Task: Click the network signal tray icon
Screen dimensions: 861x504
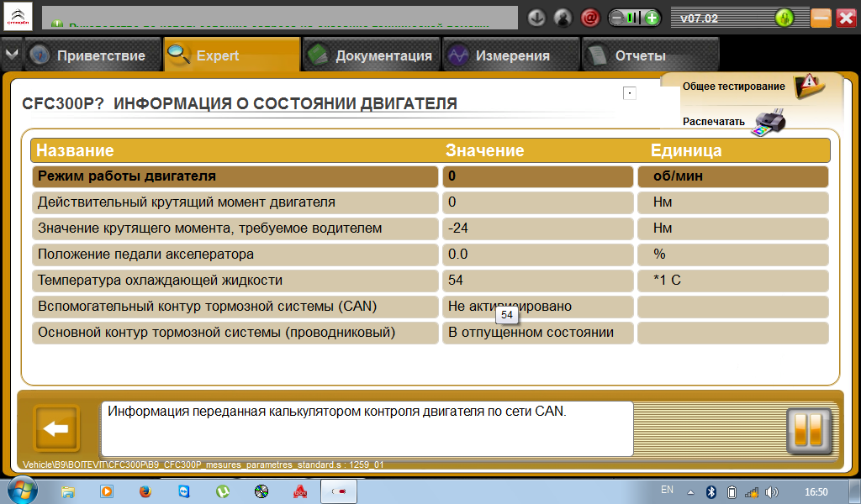Action: coord(751,492)
